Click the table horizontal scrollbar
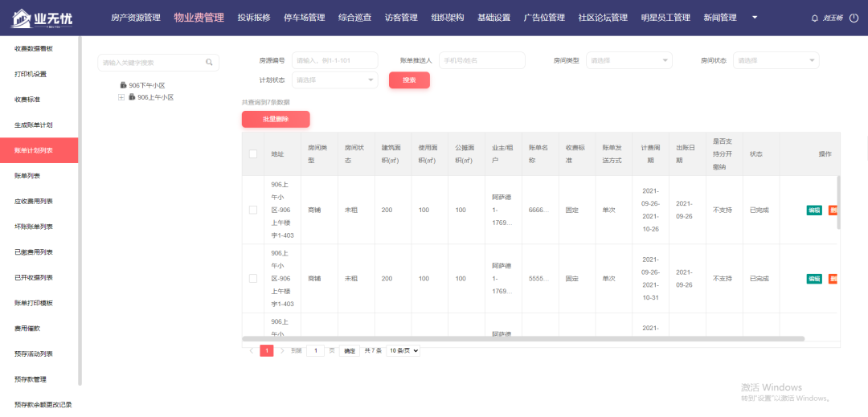The image size is (868, 417). (523, 338)
